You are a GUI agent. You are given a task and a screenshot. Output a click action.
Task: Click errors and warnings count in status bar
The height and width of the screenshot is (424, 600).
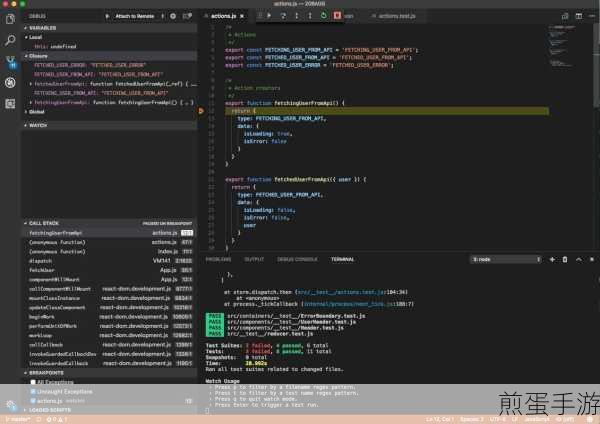(x=57, y=419)
